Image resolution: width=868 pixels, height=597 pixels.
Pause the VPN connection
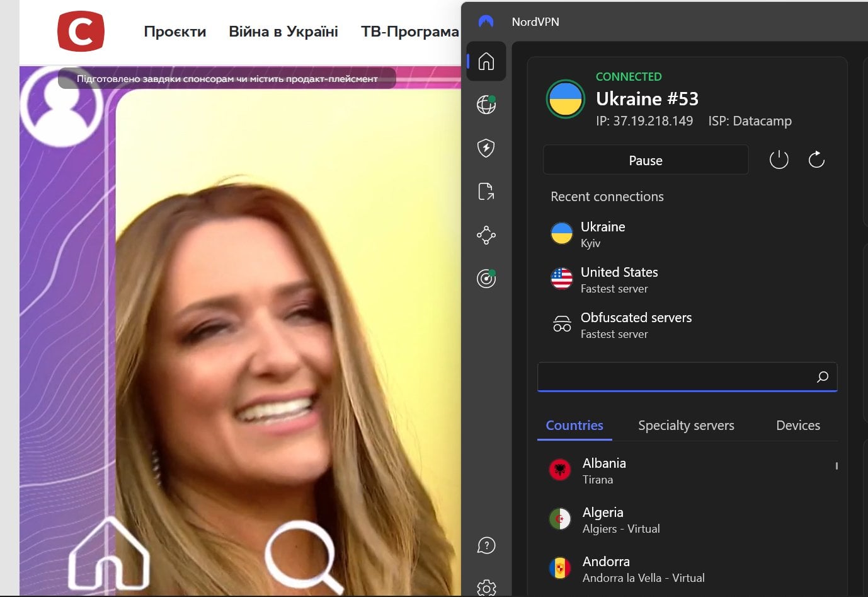pos(645,160)
